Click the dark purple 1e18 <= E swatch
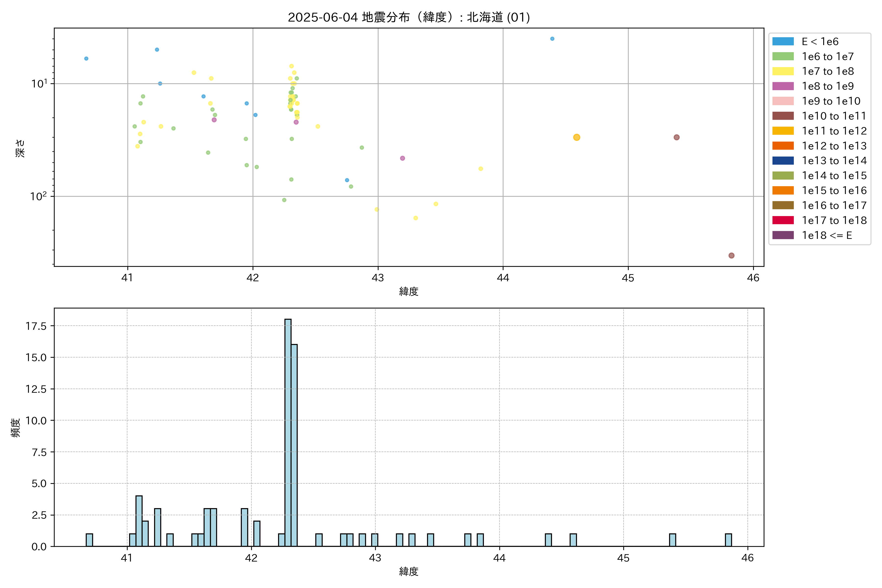 (x=783, y=235)
